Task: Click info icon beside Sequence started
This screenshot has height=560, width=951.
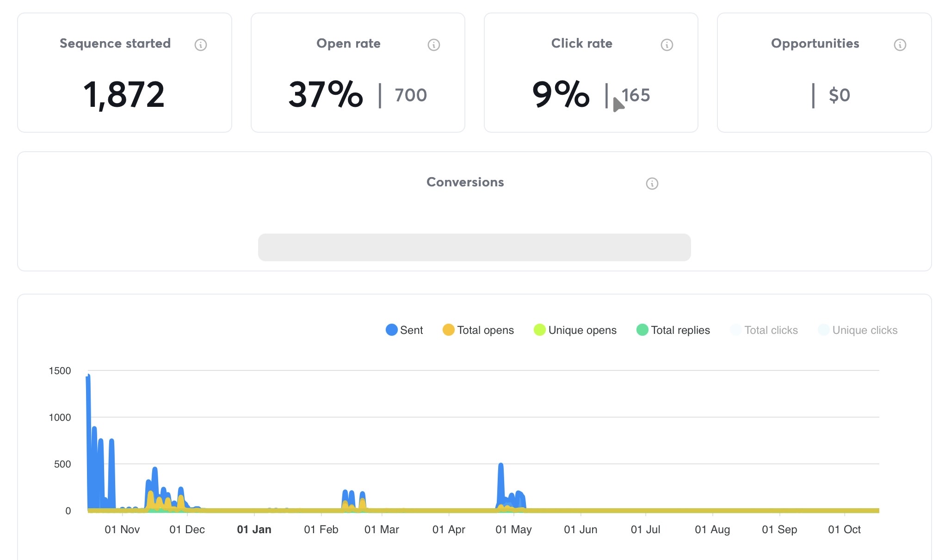Action: tap(200, 45)
